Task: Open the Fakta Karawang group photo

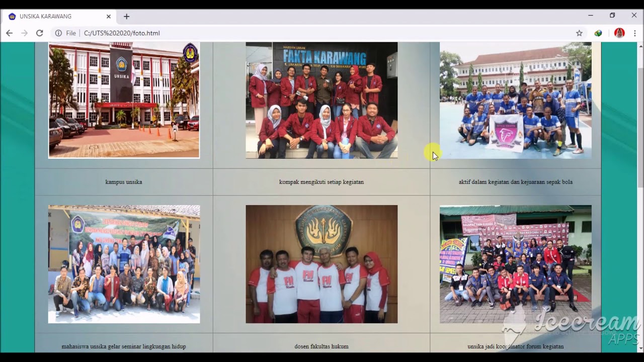Action: tap(321, 100)
